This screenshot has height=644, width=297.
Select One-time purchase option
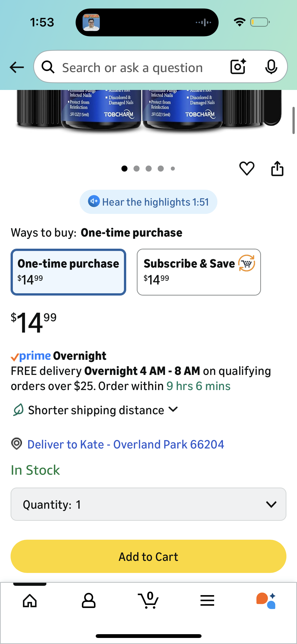click(x=68, y=272)
